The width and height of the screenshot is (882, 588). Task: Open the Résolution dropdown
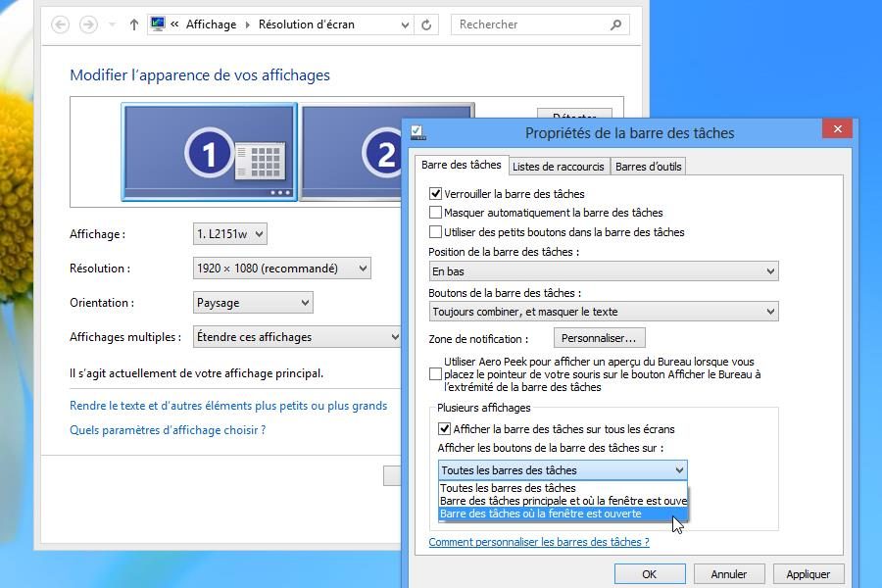[x=282, y=269]
